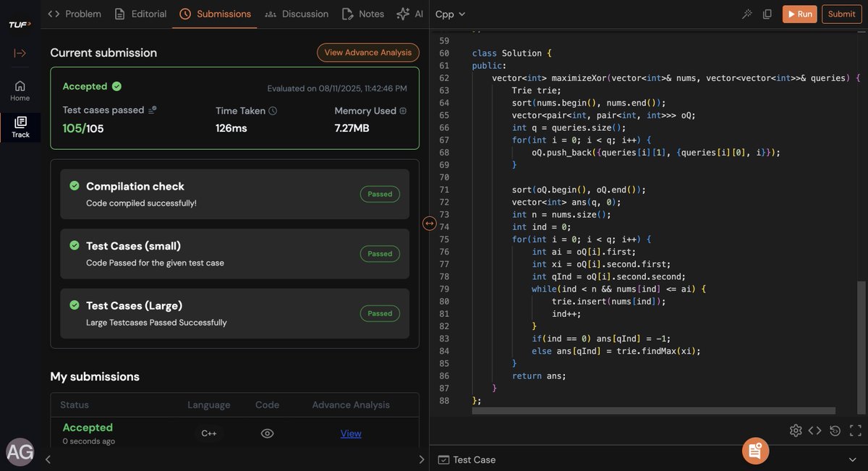Open the Track panel from sidebar
This screenshot has height=471, width=868.
(x=20, y=124)
